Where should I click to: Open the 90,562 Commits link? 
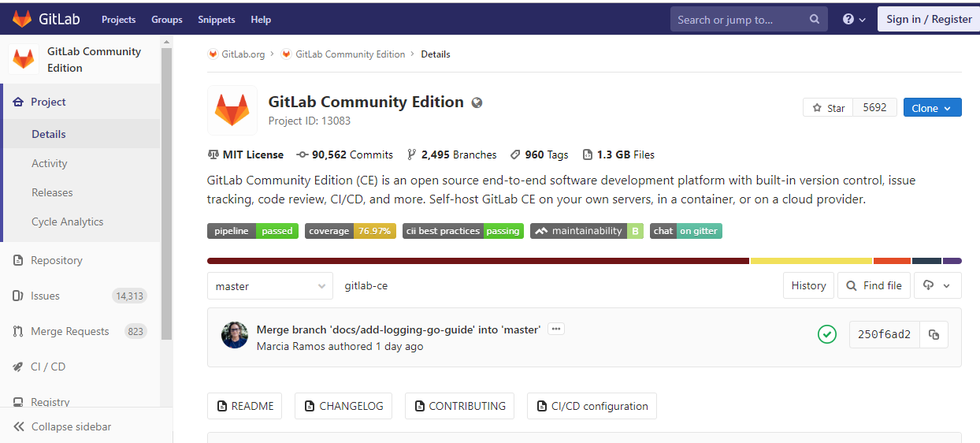pos(344,154)
